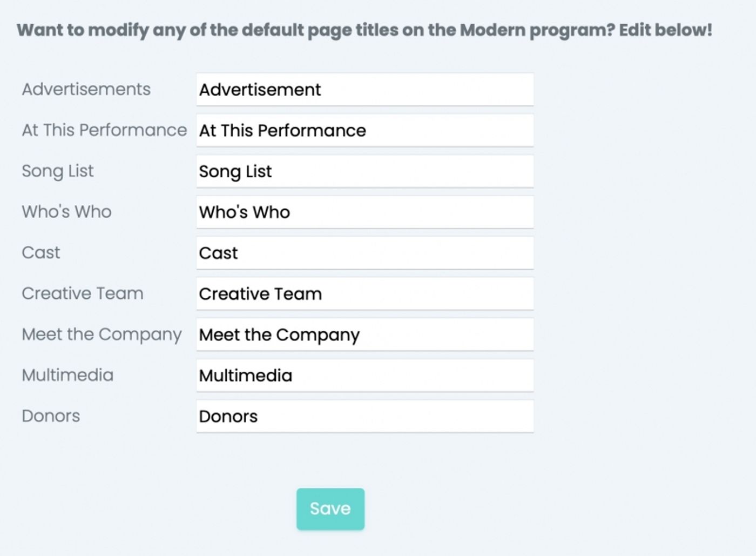The height and width of the screenshot is (556, 756).
Task: Focus the Cast title input box
Action: (x=364, y=253)
